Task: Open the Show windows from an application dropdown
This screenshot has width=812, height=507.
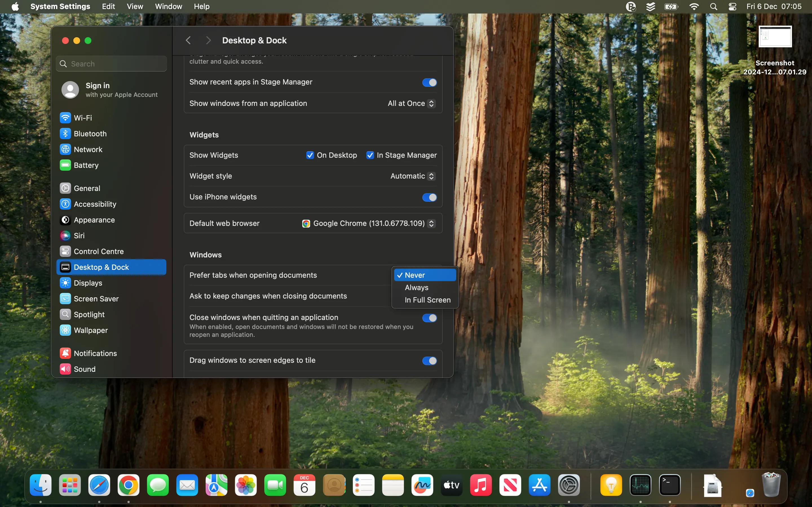Action: 431,103
